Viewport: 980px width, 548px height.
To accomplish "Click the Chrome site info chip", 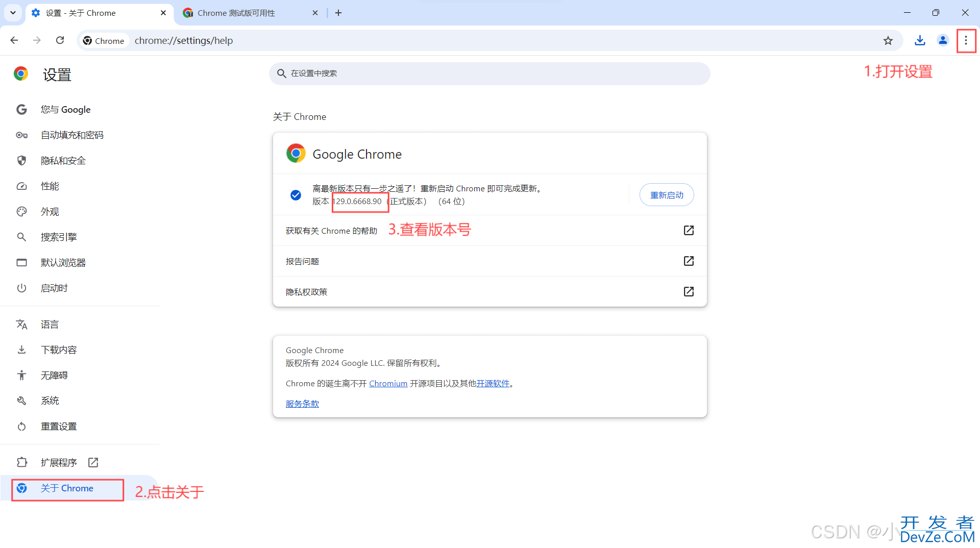I will point(104,41).
